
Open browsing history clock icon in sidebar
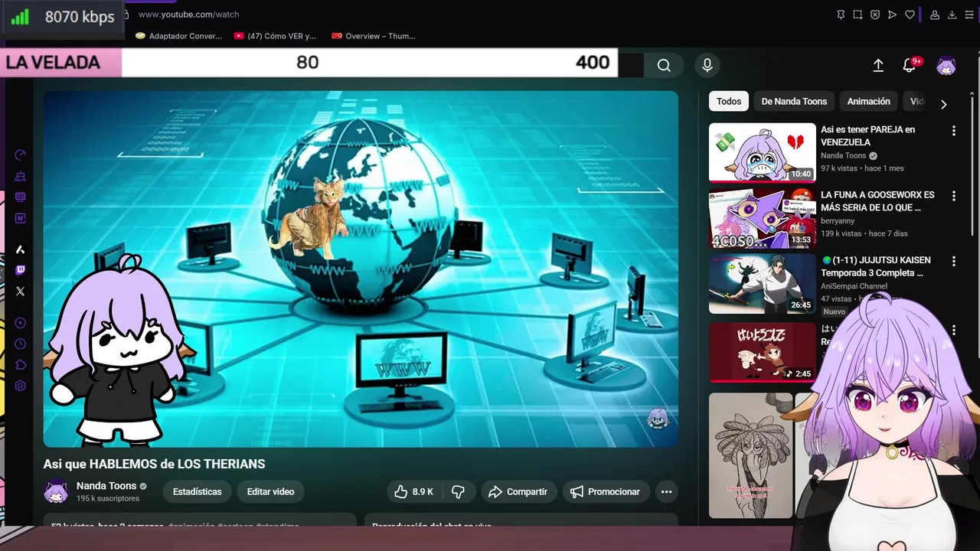(21, 344)
